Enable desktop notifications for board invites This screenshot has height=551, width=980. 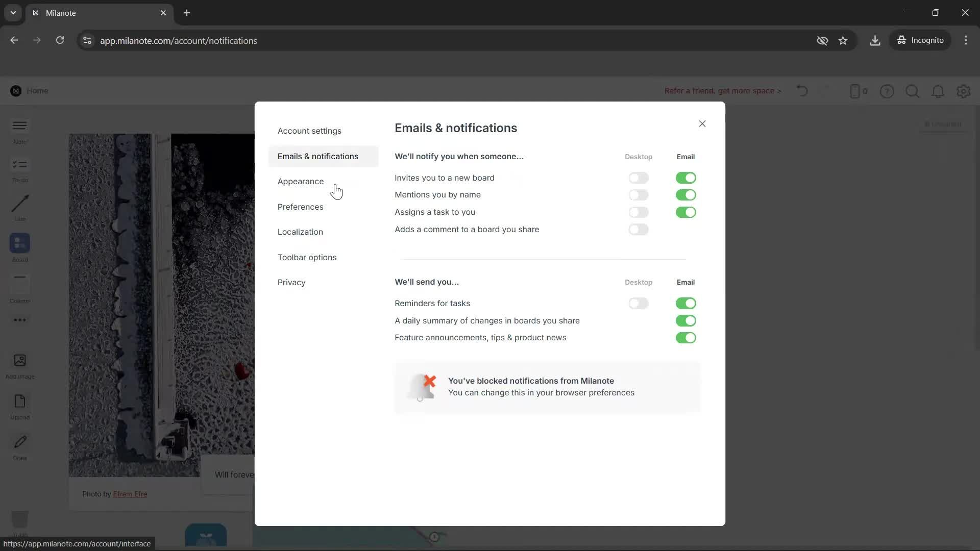[639, 178]
